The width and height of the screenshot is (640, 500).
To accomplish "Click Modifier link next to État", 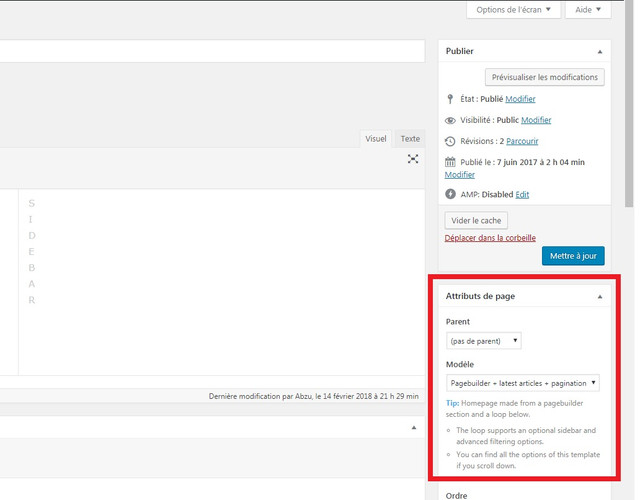I will tap(520, 99).
